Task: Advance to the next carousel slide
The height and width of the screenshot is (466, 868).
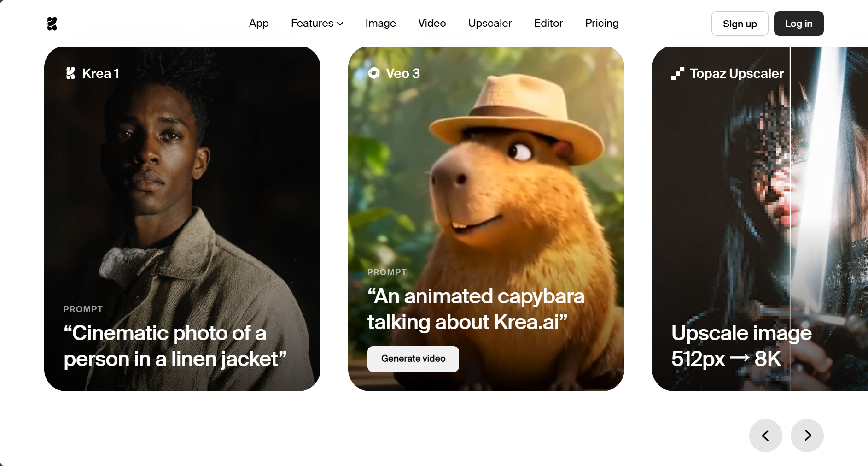Action: [807, 436]
